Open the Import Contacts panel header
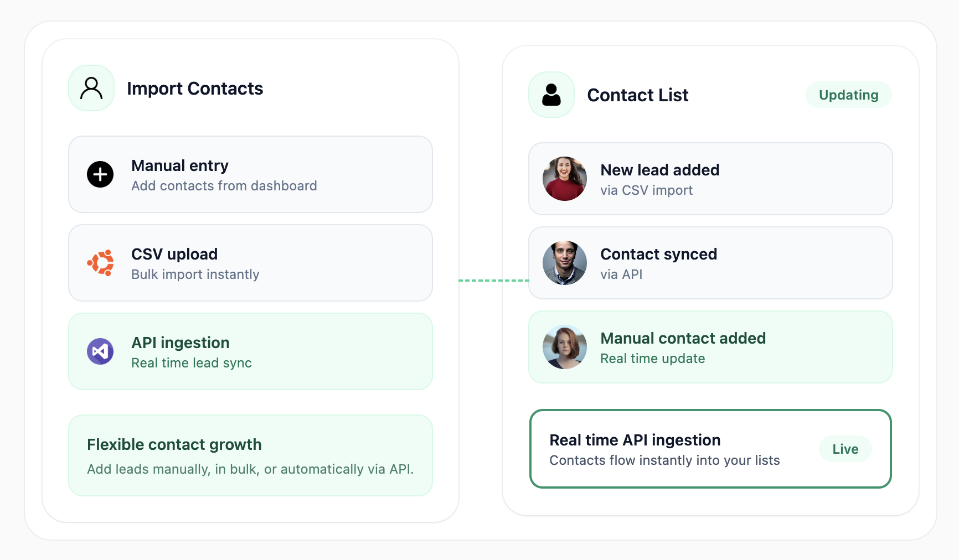 click(195, 88)
